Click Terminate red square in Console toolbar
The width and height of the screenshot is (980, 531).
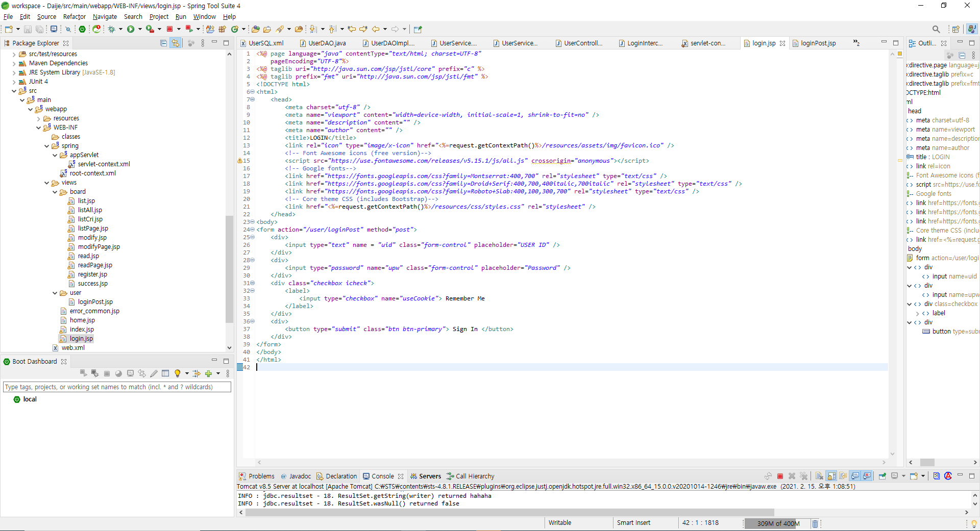tap(780, 476)
